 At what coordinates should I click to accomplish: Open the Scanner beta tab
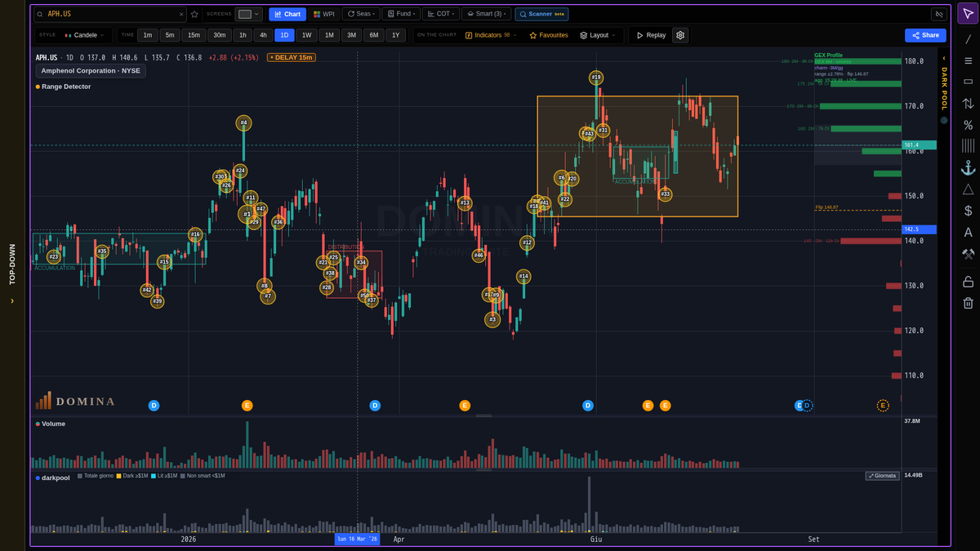tap(541, 14)
